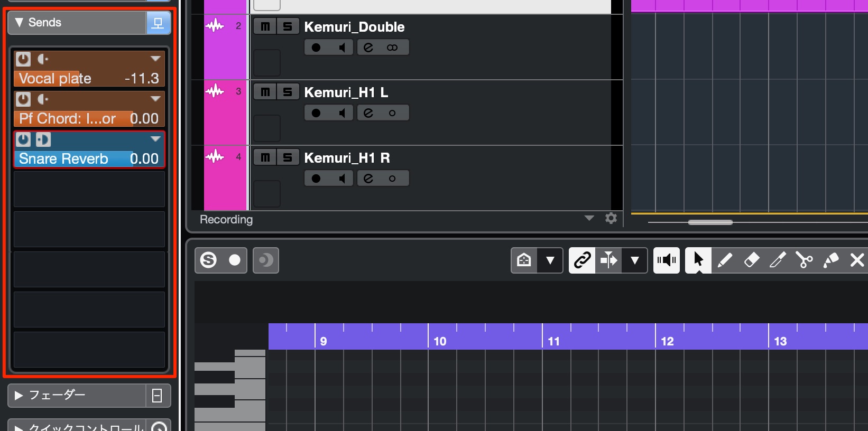Screen dimensions: 868x431
Task: Adjust Pf Chord send level slider
Action: pyautogui.click(x=89, y=118)
